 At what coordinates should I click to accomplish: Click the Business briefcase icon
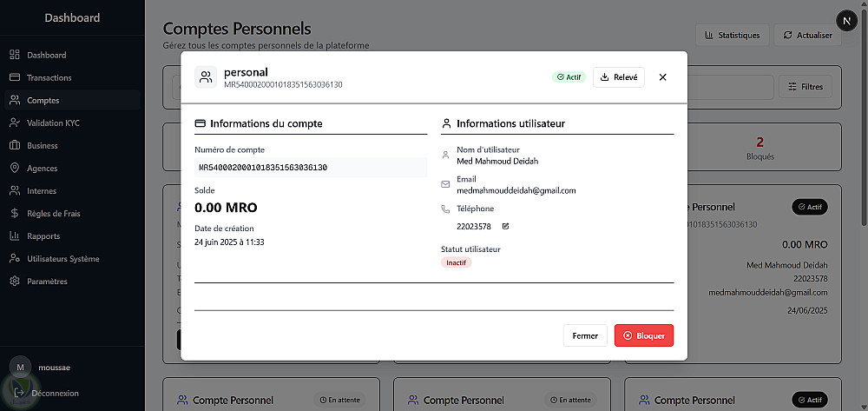pyautogui.click(x=15, y=145)
